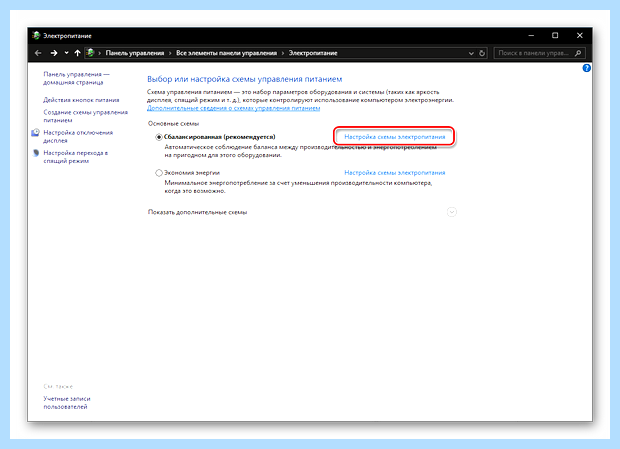The image size is (620, 449).
Task: Select 'Экономия энергии' radio button
Action: coord(159,173)
